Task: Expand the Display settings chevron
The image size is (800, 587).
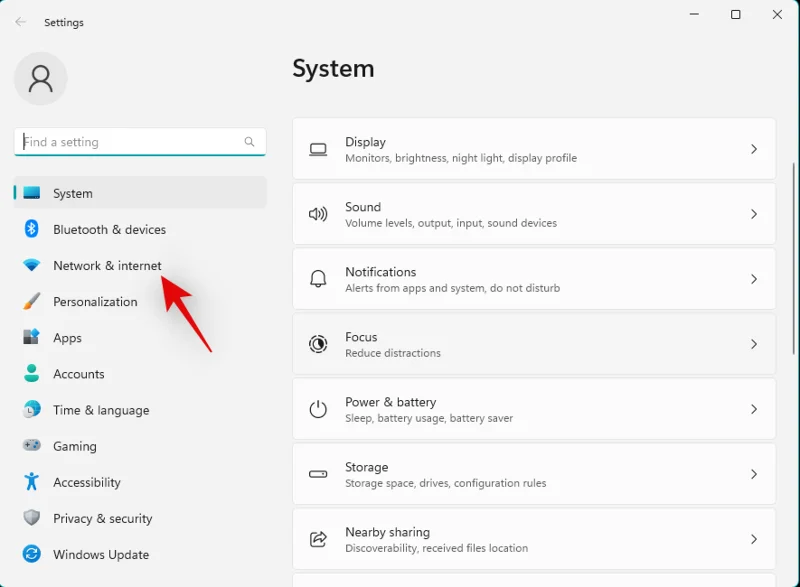Action: click(755, 148)
